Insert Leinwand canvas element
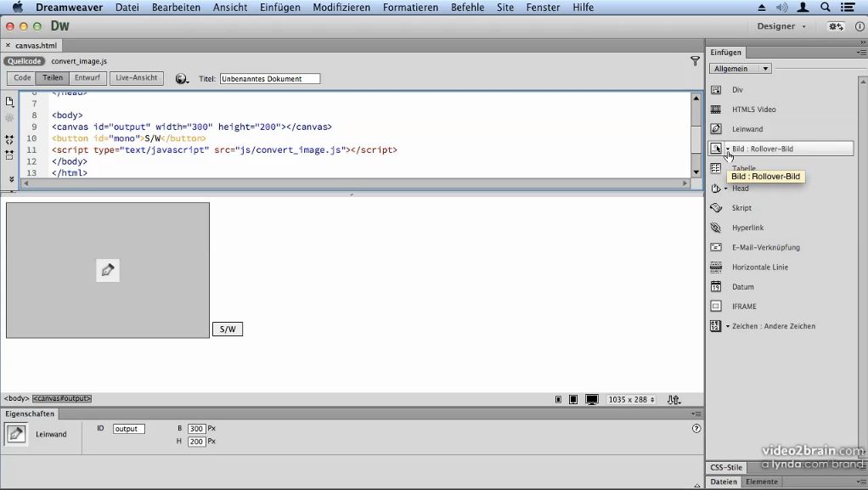Viewport: 868px width, 490px height. pyautogui.click(x=747, y=129)
